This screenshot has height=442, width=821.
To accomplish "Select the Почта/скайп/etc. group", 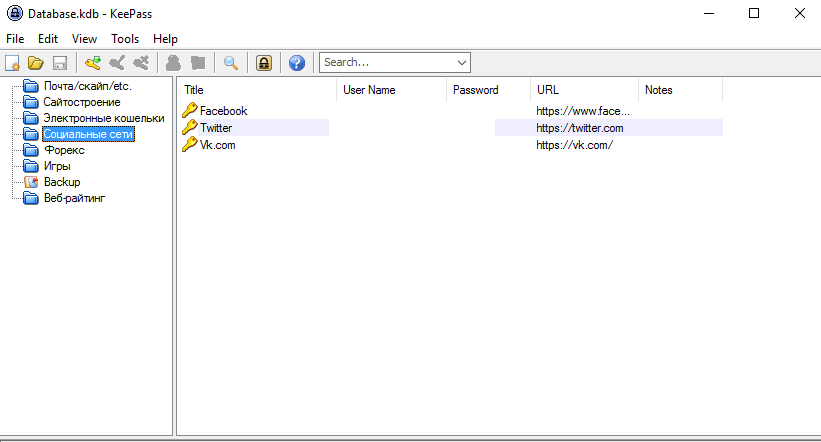I will pos(87,86).
